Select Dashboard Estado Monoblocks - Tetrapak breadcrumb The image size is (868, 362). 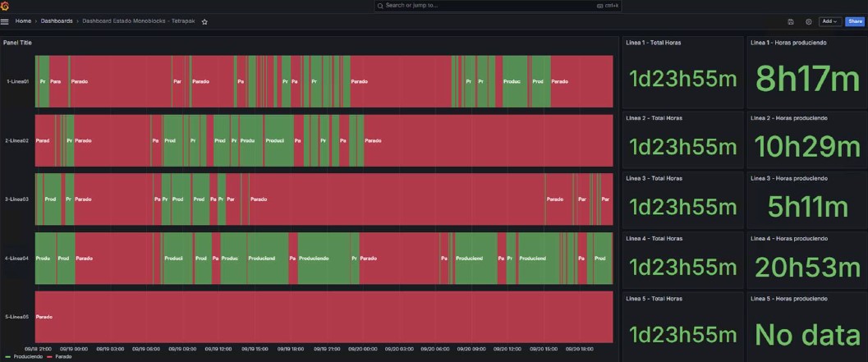point(139,21)
